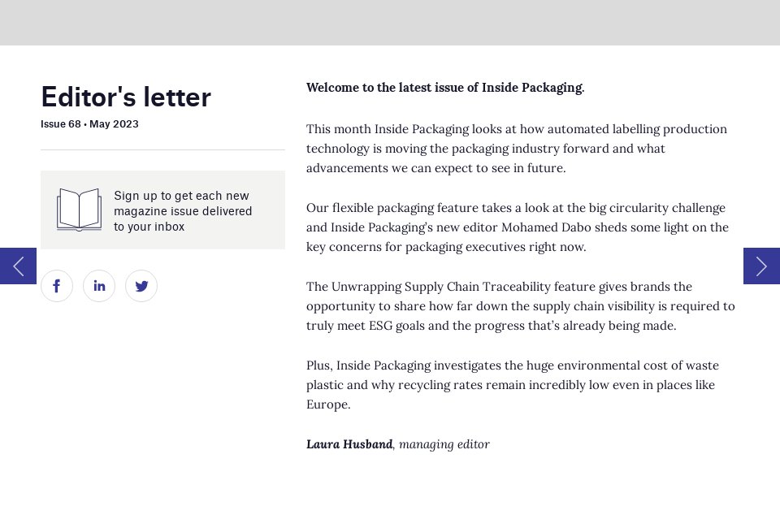
Task: Click the 'Editor's letter' heading
Action: click(125, 97)
